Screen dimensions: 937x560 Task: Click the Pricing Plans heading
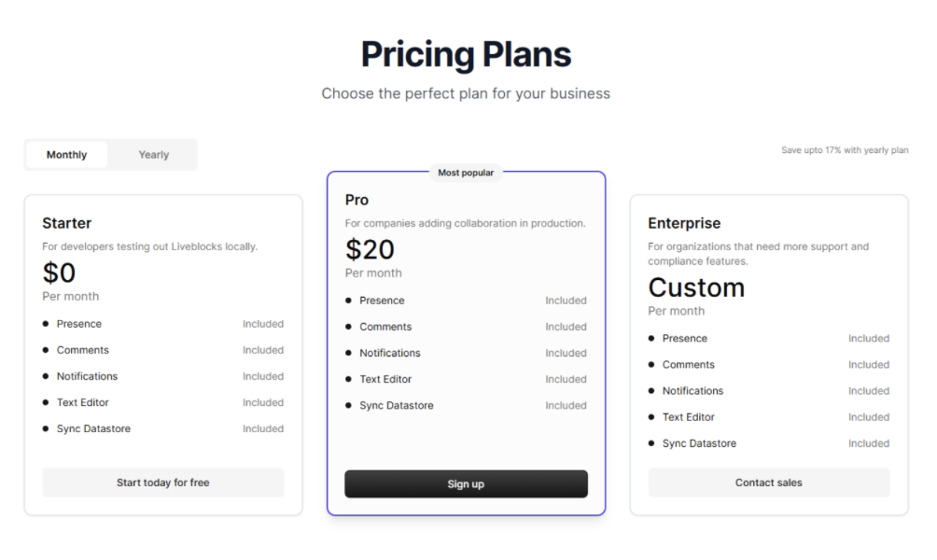pos(466,54)
